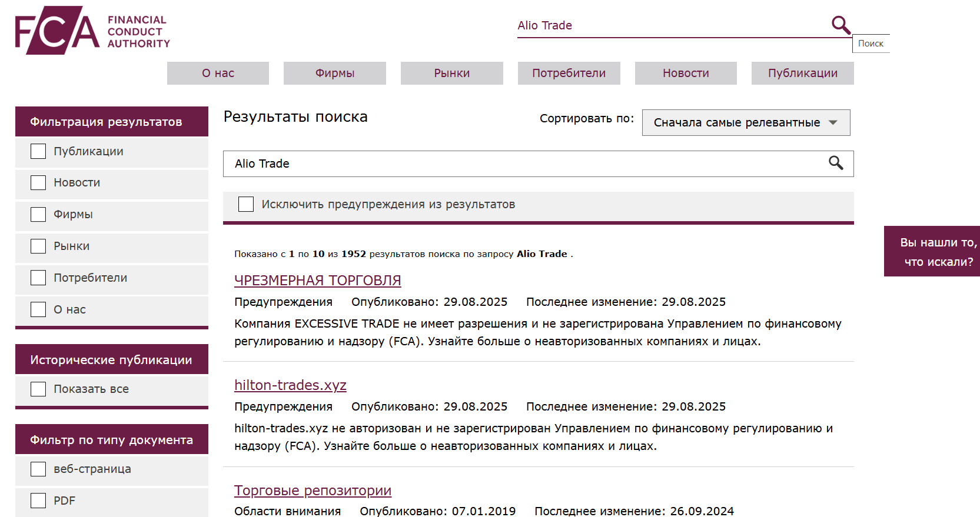Screen dimensions: 980x517
Task: Open the hilton-trades.xyz result link
Action: 290,385
